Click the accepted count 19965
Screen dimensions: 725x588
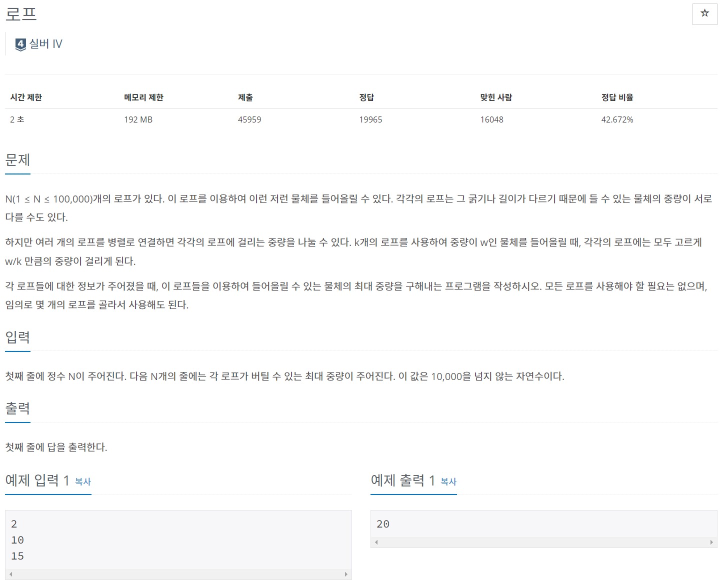coord(370,119)
